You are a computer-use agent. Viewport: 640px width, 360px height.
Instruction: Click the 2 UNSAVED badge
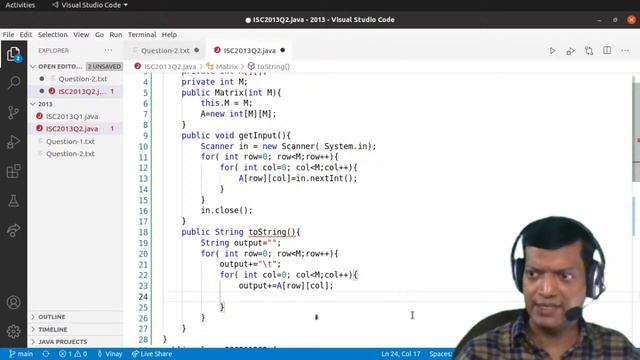click(104, 66)
